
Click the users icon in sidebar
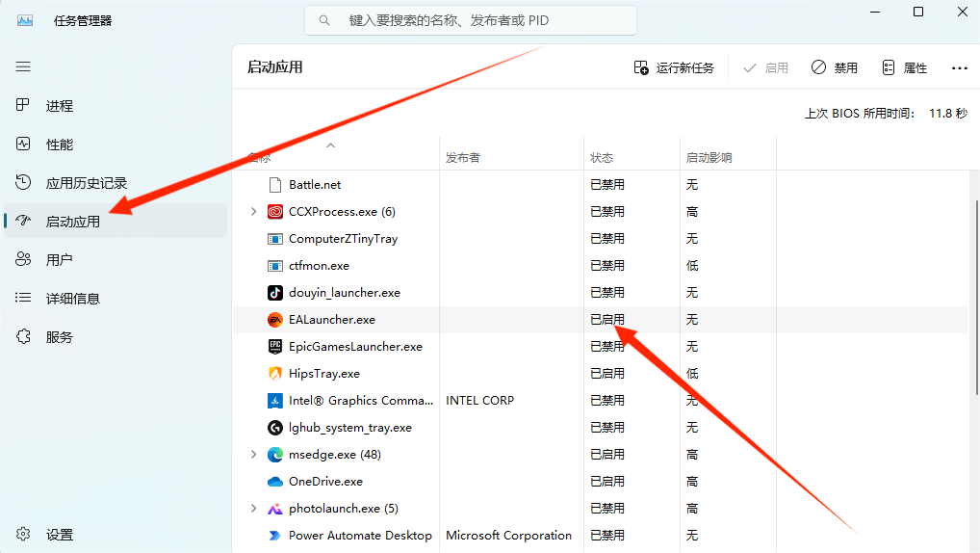(23, 259)
